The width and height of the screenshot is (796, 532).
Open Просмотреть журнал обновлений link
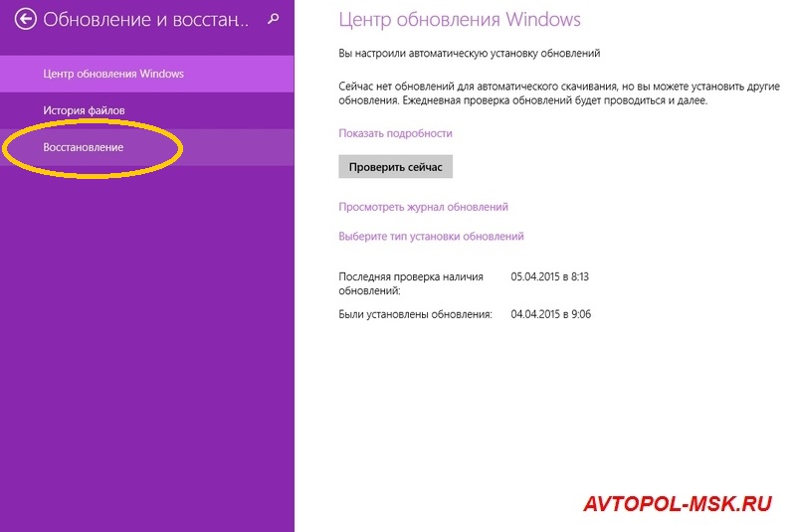423,207
